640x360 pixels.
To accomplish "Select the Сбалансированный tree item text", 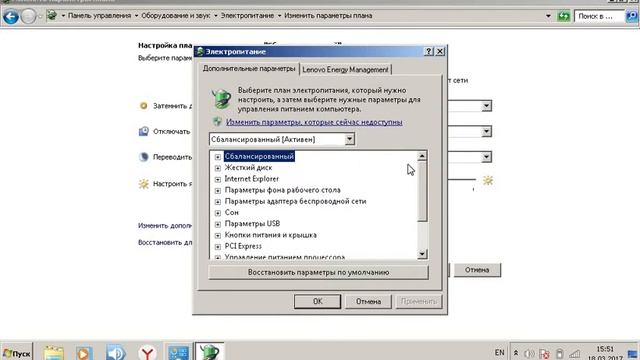I will coord(259,156).
